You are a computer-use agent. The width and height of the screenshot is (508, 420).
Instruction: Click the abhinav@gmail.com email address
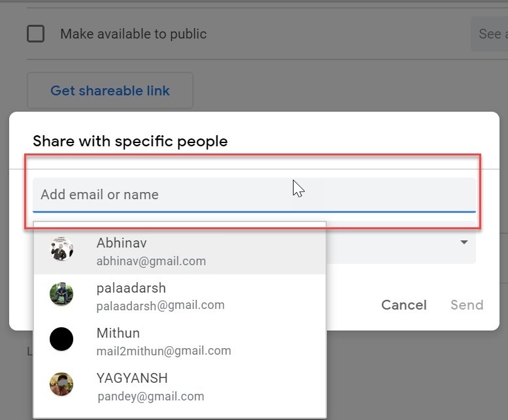pos(151,261)
